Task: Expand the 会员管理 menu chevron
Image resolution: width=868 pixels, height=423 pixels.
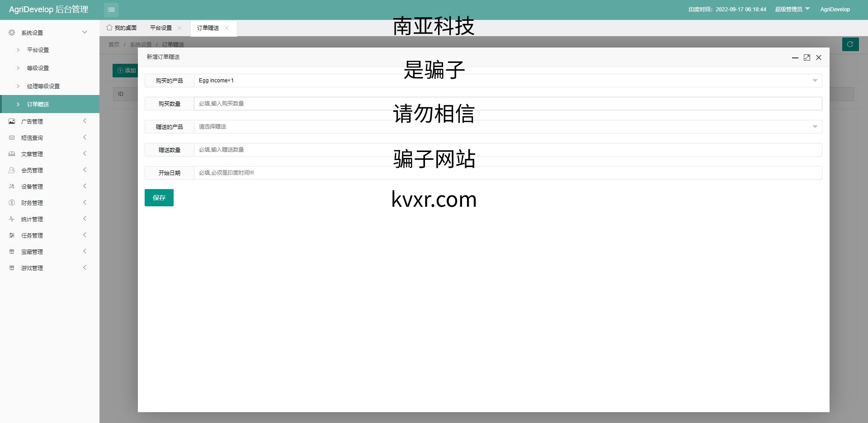Action: 85,170
